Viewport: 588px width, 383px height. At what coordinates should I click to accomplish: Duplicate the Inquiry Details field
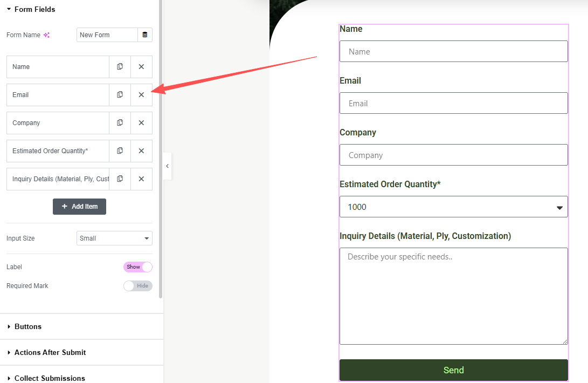point(120,179)
